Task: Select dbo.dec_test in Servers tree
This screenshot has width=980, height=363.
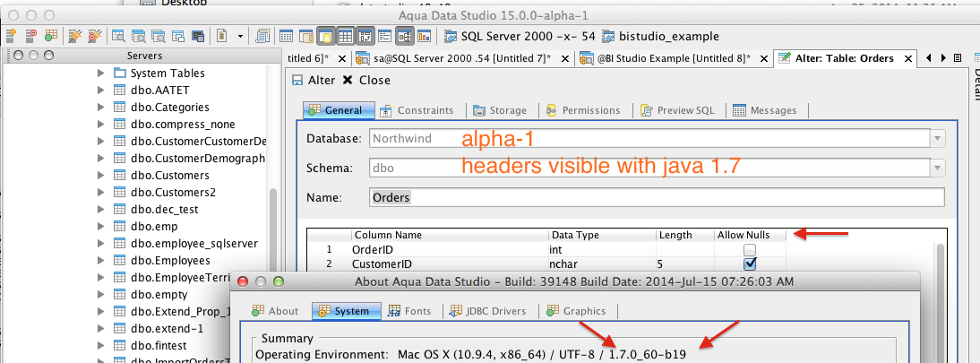Action: [164, 210]
